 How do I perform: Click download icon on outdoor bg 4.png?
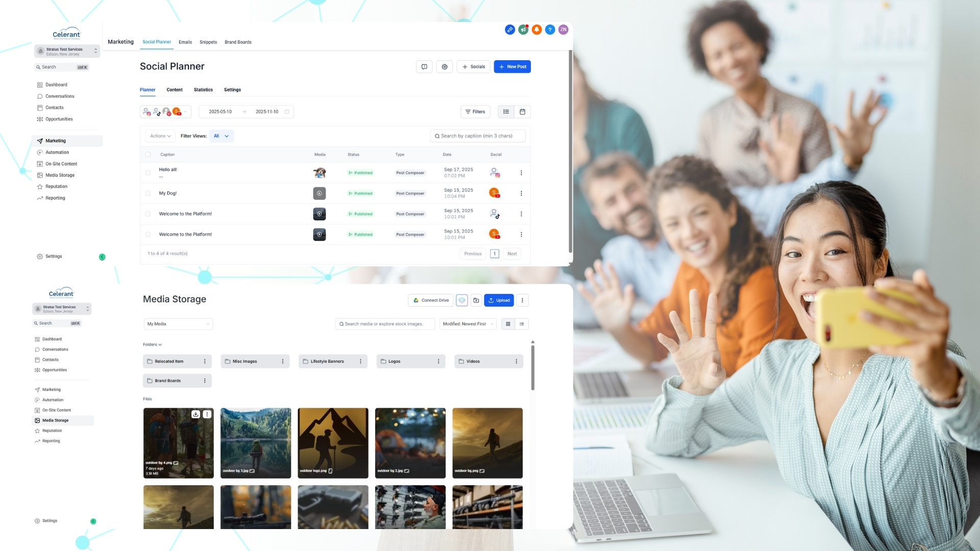tap(195, 414)
